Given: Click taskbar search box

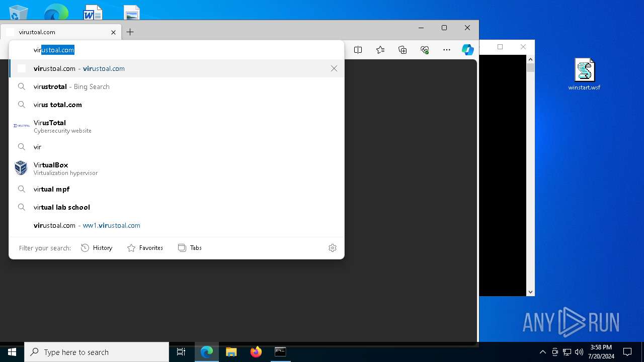Looking at the screenshot, I should coord(97,352).
